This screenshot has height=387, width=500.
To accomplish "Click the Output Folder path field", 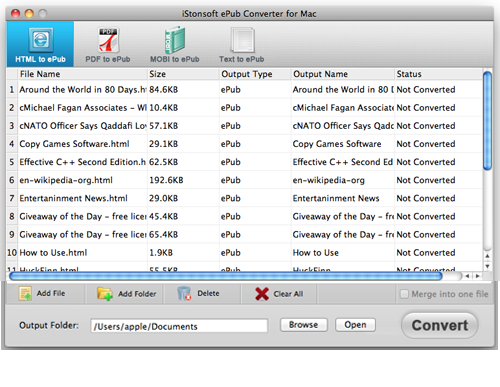I will point(179,326).
